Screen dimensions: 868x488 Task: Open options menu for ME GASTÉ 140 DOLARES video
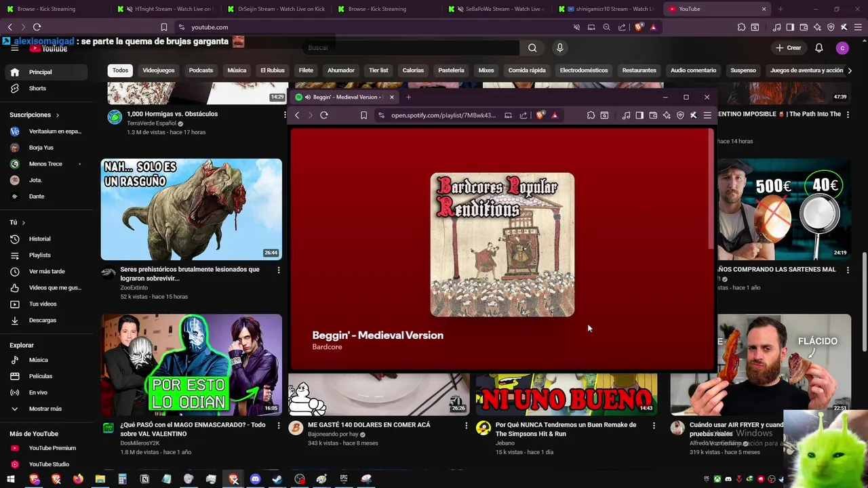[466, 426]
